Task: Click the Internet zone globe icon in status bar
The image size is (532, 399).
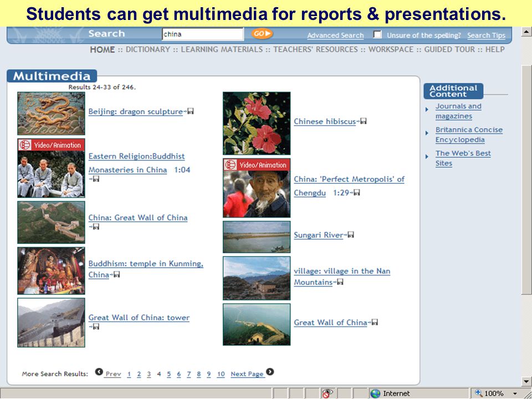Action: [376, 393]
